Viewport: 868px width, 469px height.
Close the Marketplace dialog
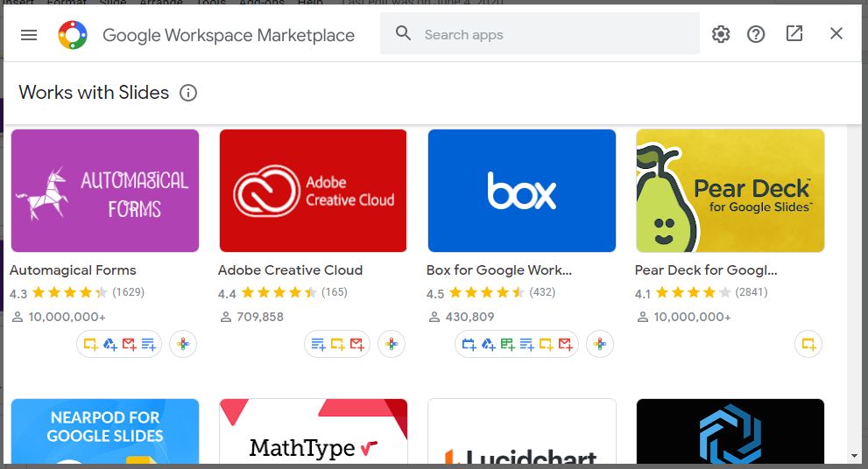(836, 34)
